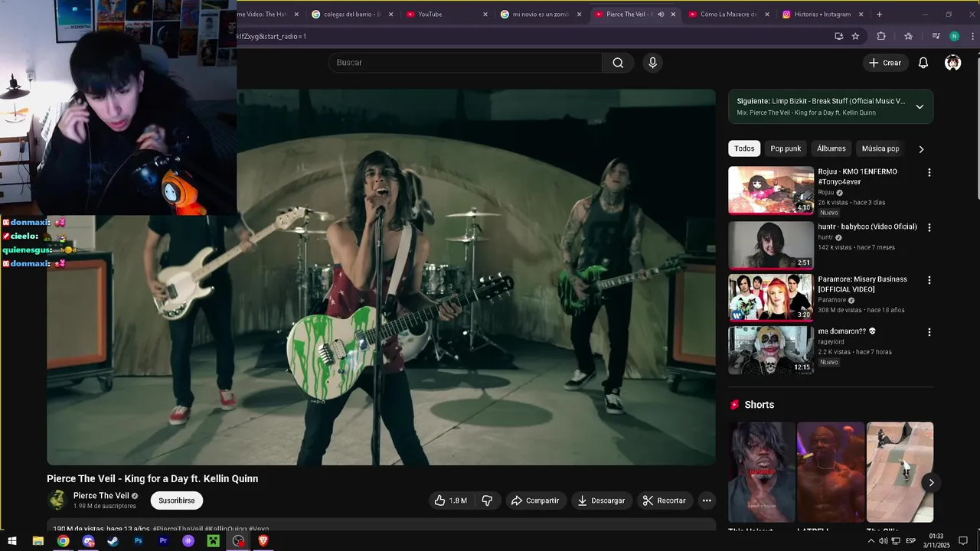Click Descargar download button

pyautogui.click(x=601, y=500)
